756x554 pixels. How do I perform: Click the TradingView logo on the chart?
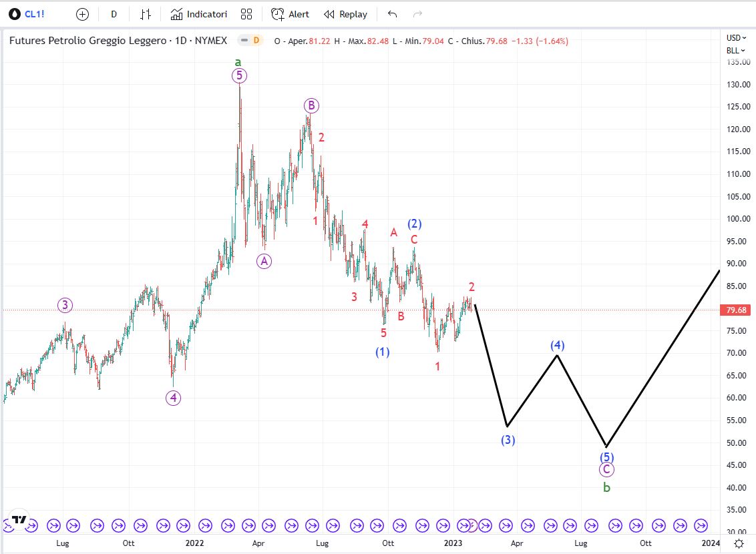tap(18, 519)
